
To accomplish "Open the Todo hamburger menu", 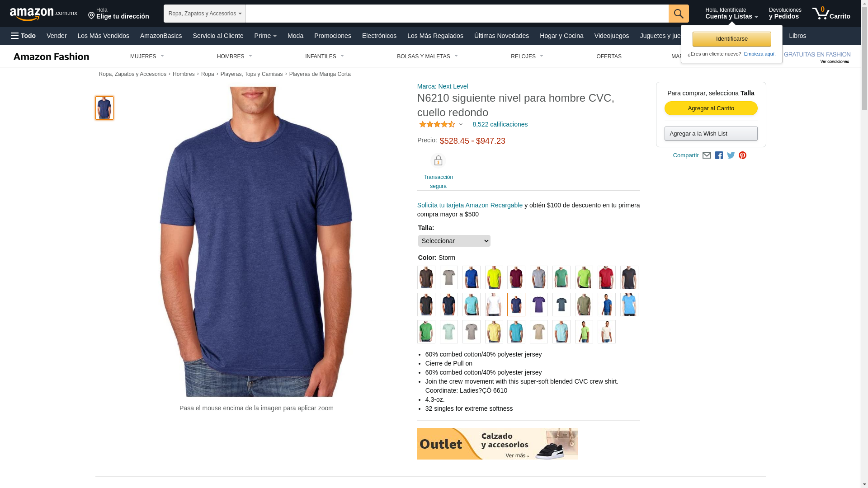I will point(23,36).
